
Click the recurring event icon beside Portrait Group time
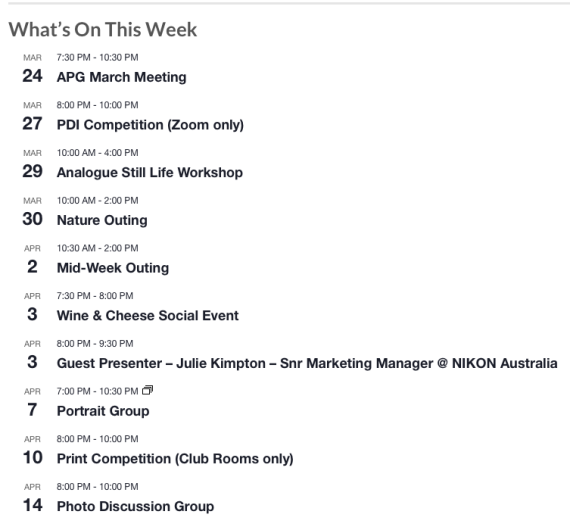click(x=147, y=390)
